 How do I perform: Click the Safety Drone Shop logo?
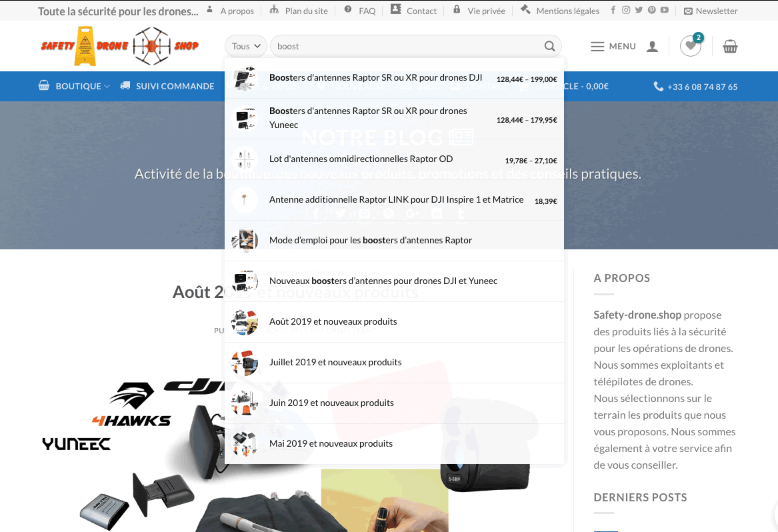point(119,46)
